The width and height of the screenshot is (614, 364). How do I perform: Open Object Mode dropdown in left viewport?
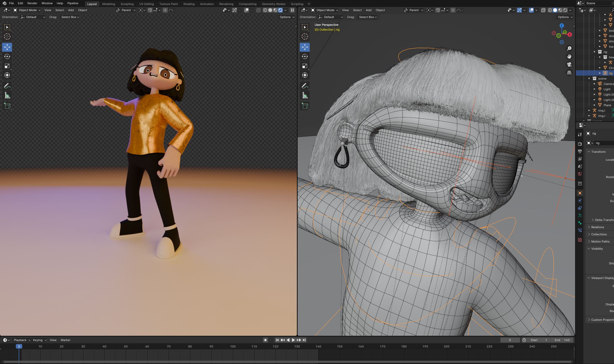27,10
